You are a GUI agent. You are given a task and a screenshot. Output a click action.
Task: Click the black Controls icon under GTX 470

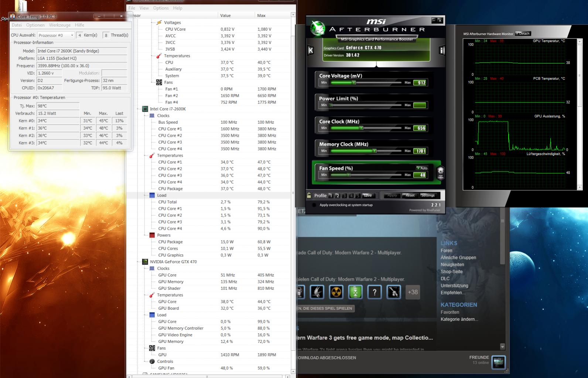tap(152, 361)
